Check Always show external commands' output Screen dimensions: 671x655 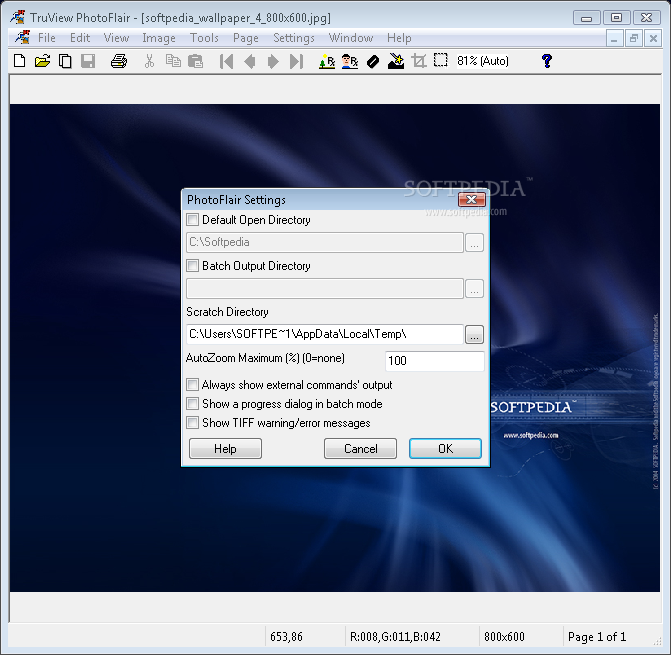coord(193,385)
